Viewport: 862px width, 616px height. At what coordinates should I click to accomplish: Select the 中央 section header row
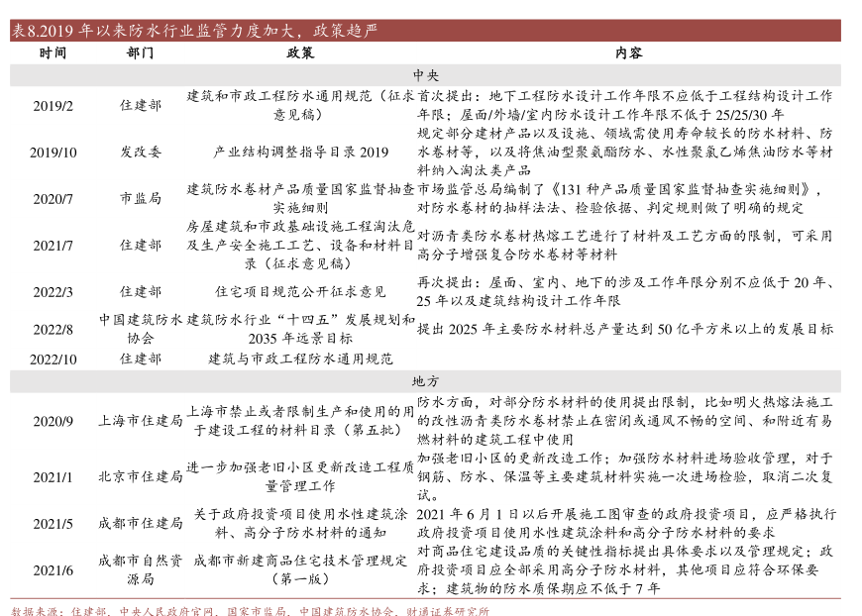[431, 75]
